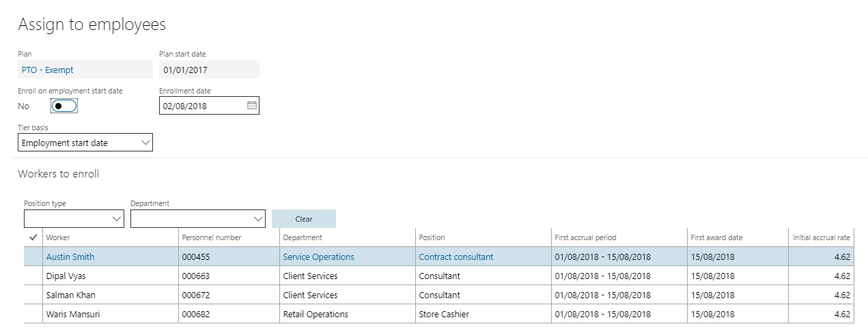Click into the Enrollment date field
The height and width of the screenshot is (335, 868).
pyautogui.click(x=202, y=106)
